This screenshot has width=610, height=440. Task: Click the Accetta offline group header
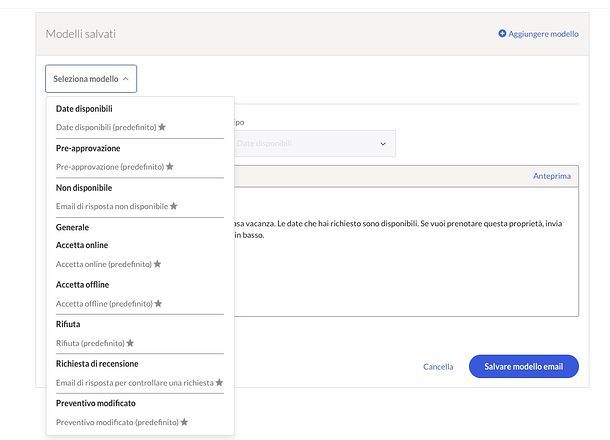point(82,285)
